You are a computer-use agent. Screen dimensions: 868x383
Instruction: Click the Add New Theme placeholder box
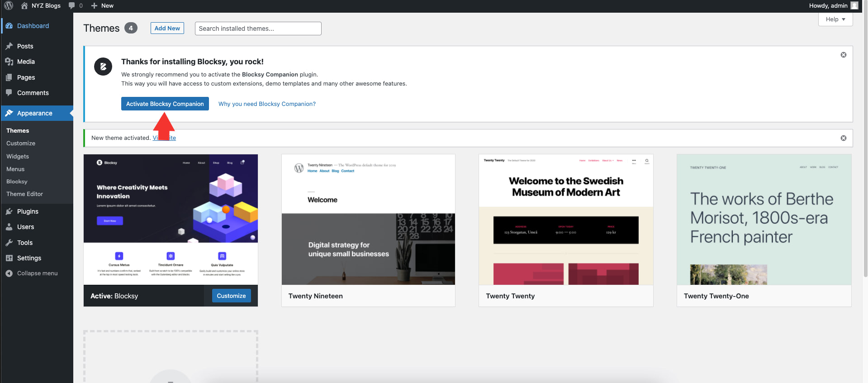tap(171, 357)
